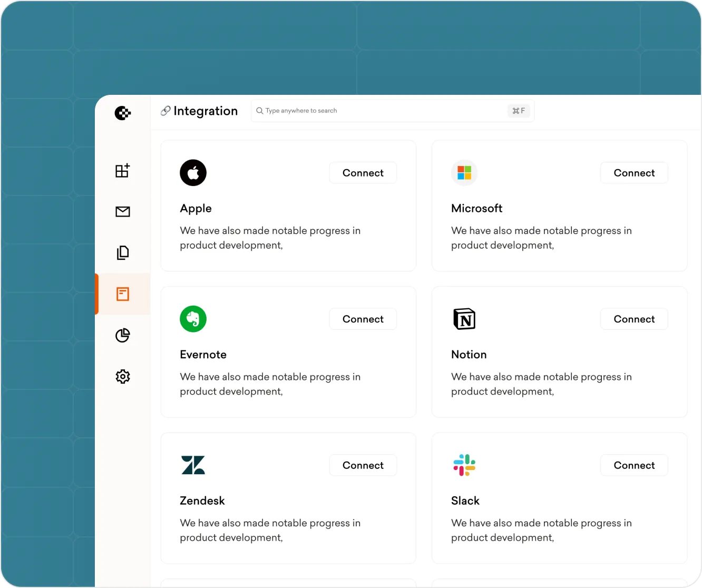Click the description text under Slack
Image resolution: width=702 pixels, height=588 pixels.
pyautogui.click(x=541, y=530)
